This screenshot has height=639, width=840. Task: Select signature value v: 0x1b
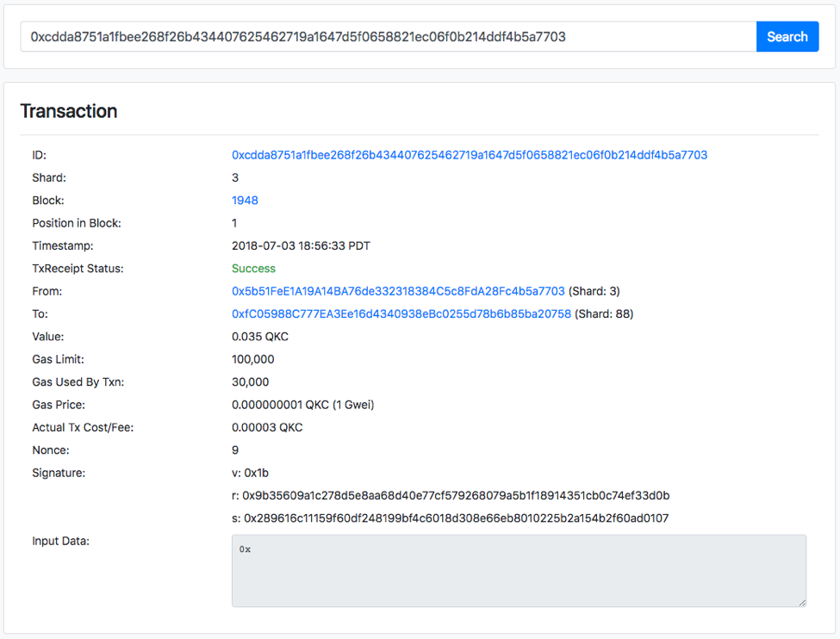pos(250,473)
